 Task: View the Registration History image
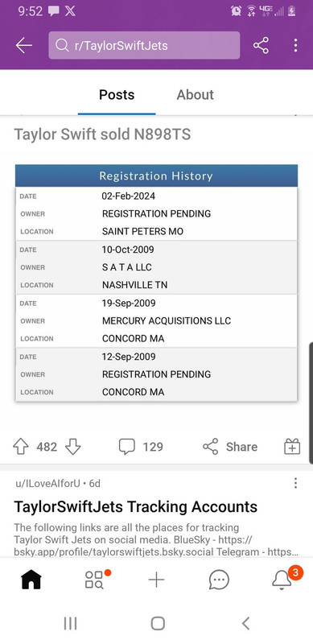click(x=156, y=283)
